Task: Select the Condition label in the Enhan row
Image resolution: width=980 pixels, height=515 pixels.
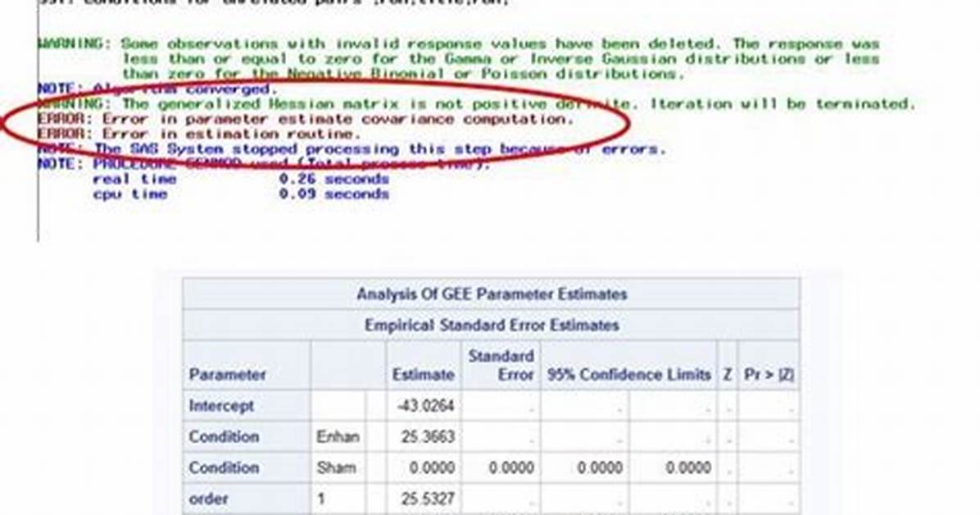Action: (224, 437)
